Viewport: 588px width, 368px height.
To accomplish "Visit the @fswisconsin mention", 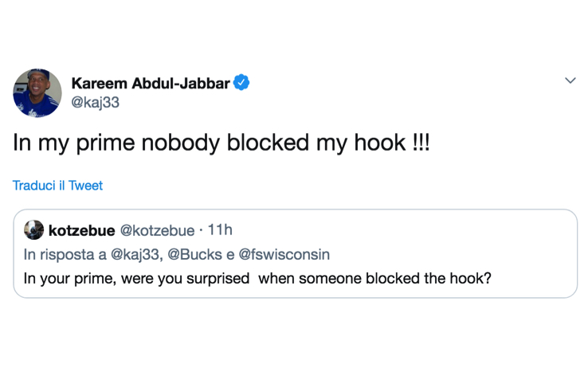I will 284,255.
